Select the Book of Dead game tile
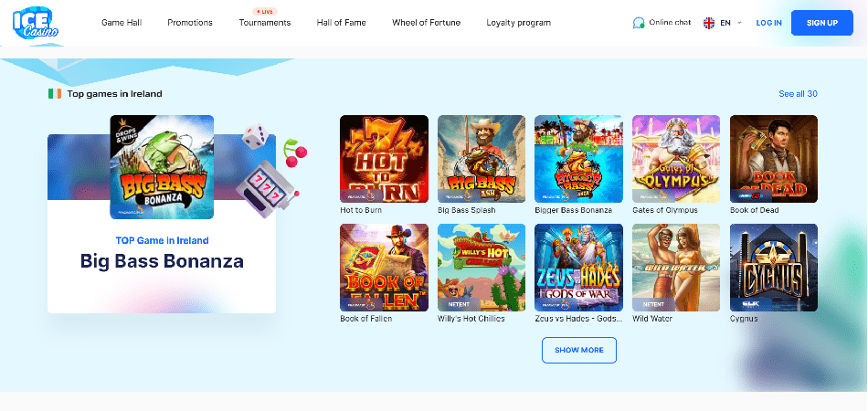 (773, 159)
